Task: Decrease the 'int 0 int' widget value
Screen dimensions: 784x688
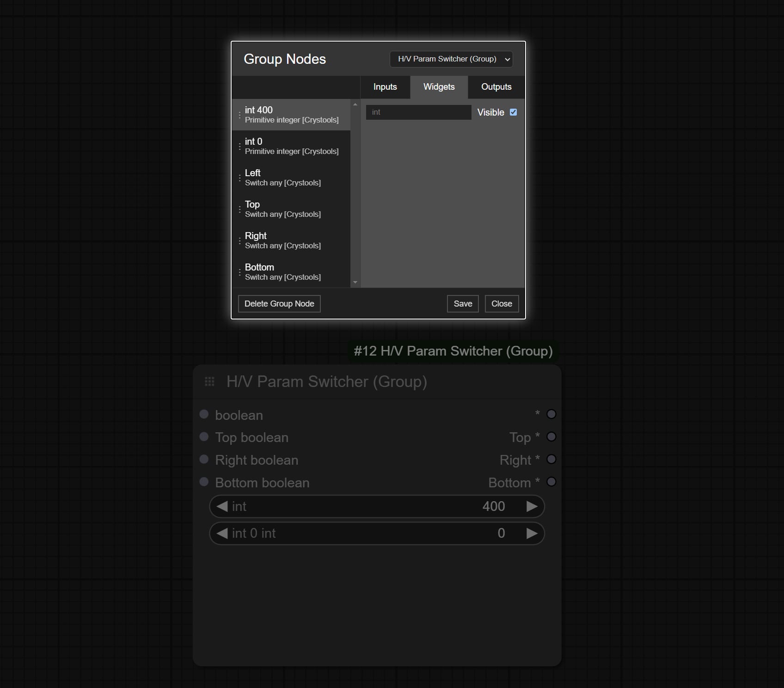Action: (x=222, y=533)
